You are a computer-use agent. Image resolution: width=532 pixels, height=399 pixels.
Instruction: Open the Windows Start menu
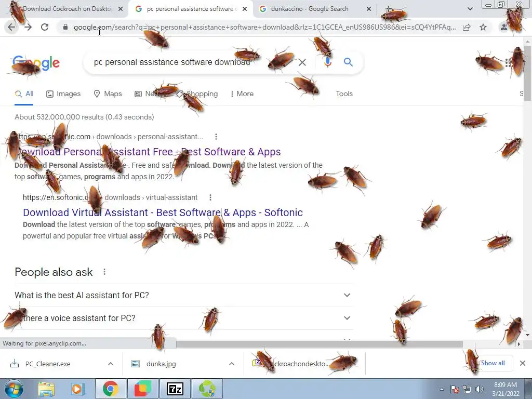pos(14,389)
